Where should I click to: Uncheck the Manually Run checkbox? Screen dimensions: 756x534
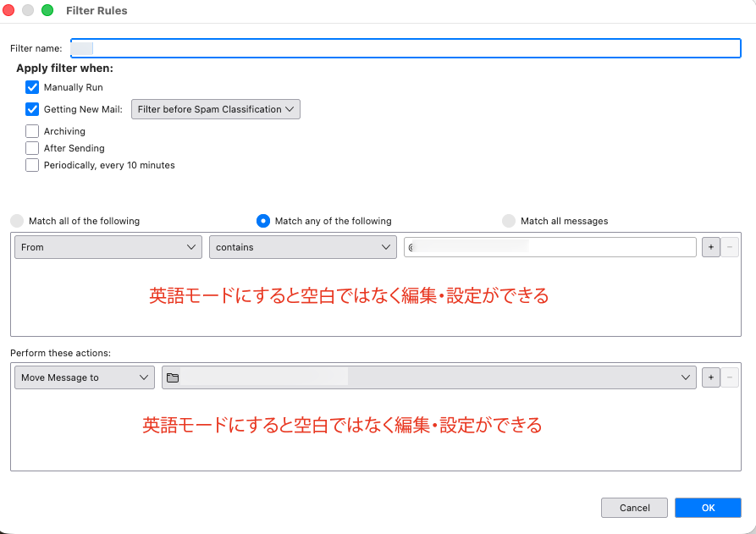[x=32, y=87]
